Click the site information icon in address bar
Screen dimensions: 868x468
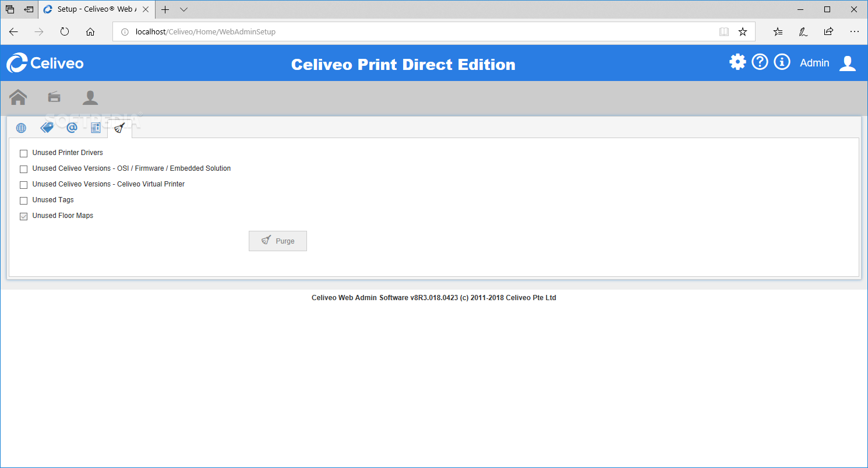pos(124,32)
